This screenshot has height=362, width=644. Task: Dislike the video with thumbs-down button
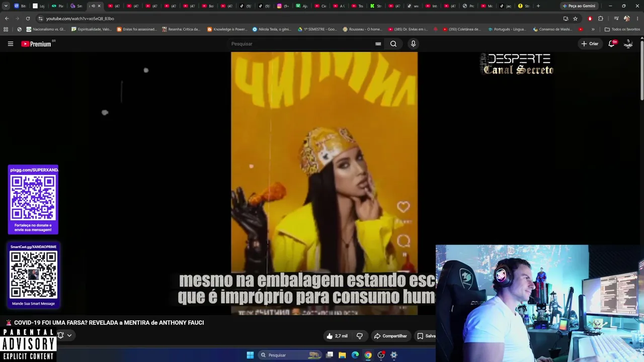point(360,336)
